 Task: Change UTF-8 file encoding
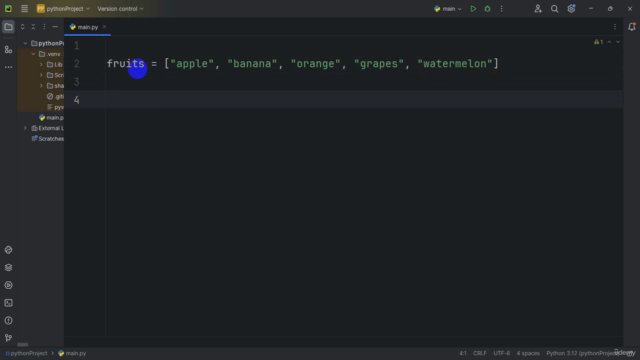click(502, 353)
